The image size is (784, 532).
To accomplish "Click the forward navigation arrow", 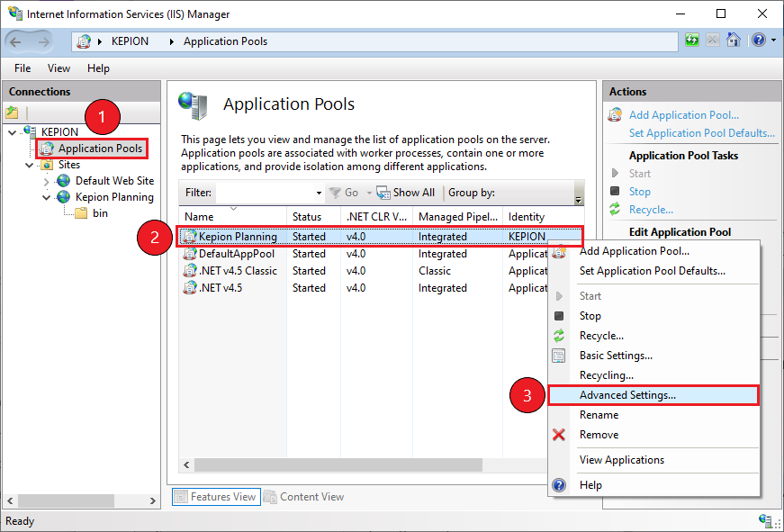I will pos(44,42).
